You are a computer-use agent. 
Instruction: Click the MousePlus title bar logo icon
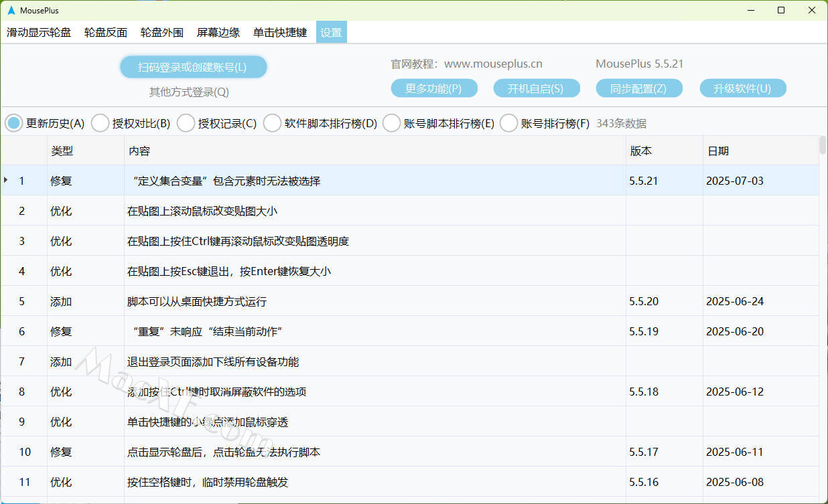(11, 10)
